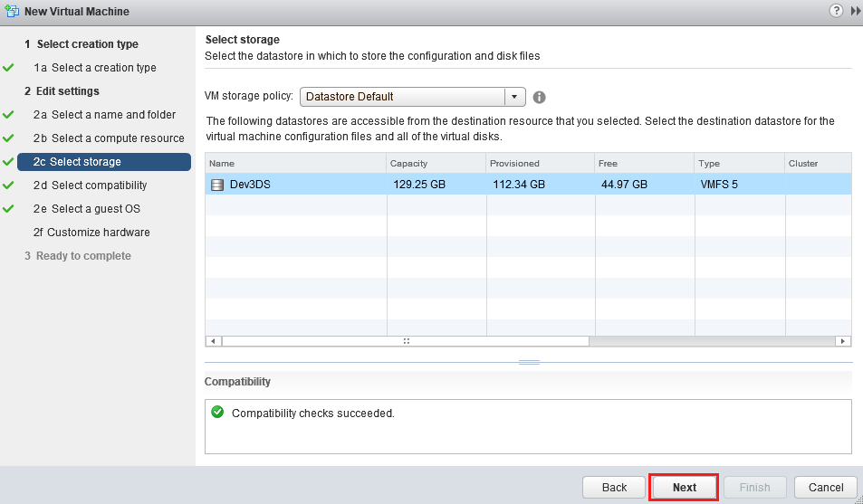Go to step 2f Customize hardware

pos(91,233)
